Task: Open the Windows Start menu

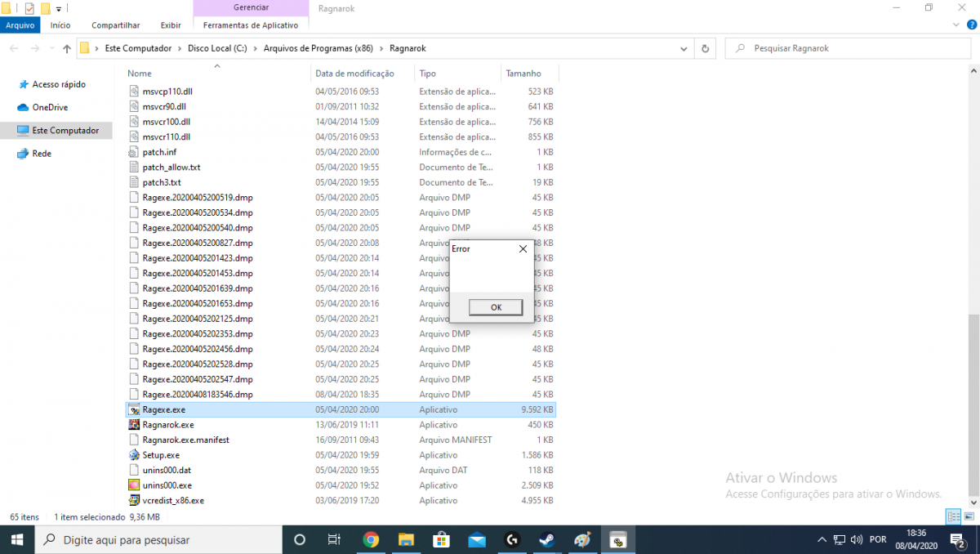Action: point(18,539)
